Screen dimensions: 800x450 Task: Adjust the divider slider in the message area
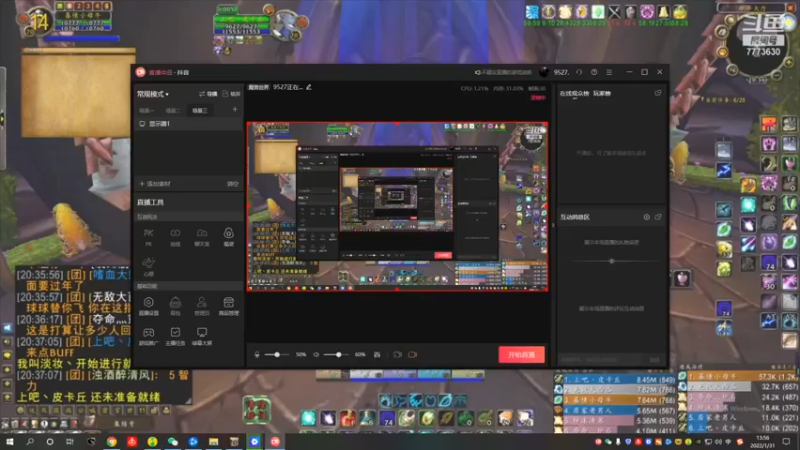click(612, 261)
